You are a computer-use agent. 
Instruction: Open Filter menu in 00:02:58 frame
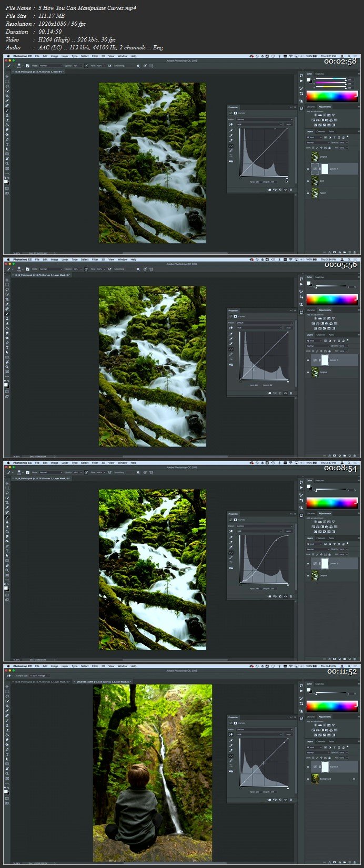[95, 56]
